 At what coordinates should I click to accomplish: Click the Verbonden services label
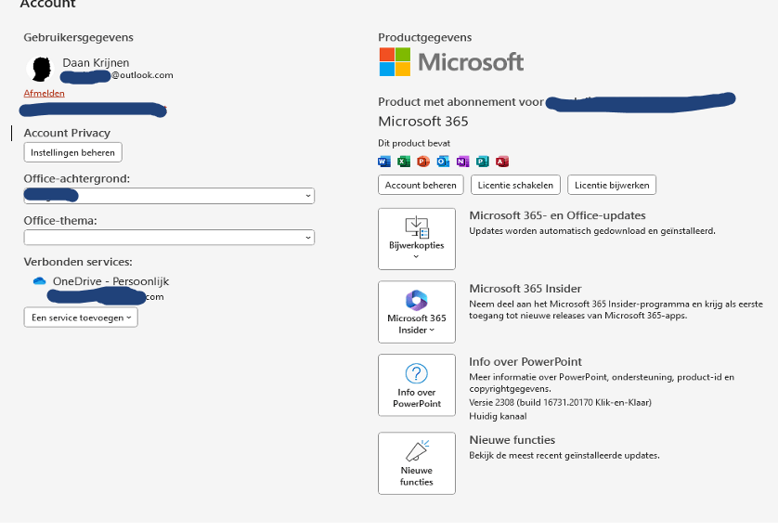click(x=78, y=262)
